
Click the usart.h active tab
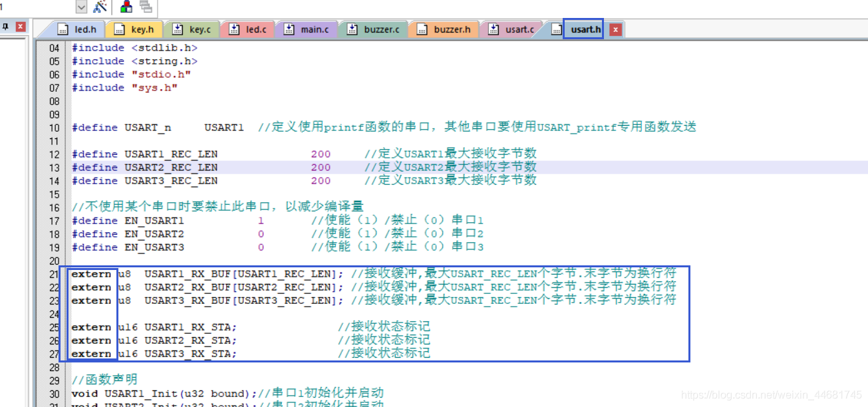click(583, 29)
